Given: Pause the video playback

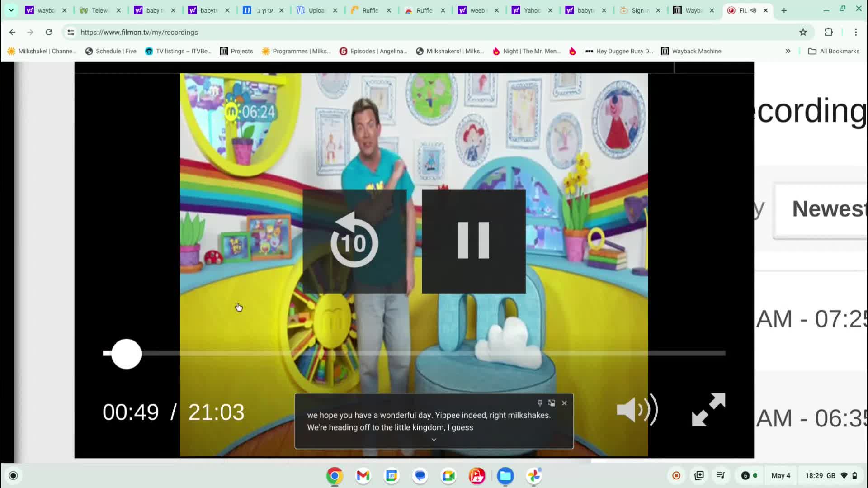Looking at the screenshot, I should click(x=473, y=241).
